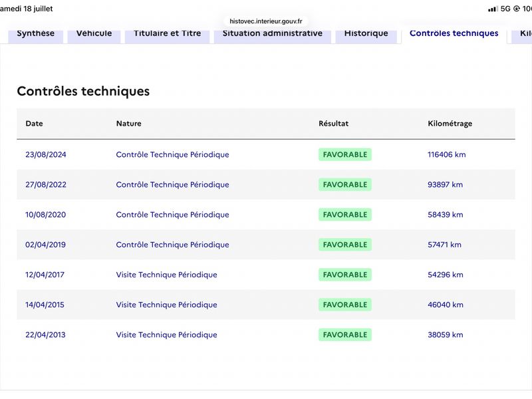
Task: Click Contrôle Technique Périodique in 2022 row
Action: [x=172, y=185]
